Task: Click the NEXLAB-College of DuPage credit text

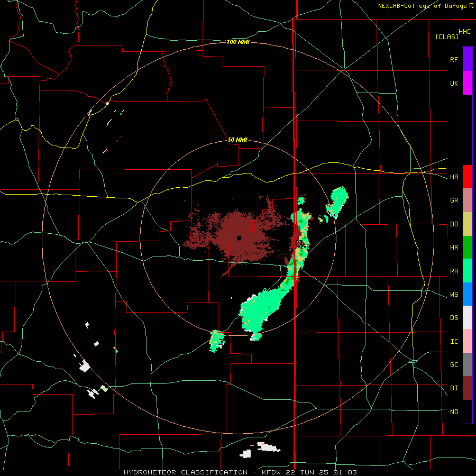Action: point(422,6)
